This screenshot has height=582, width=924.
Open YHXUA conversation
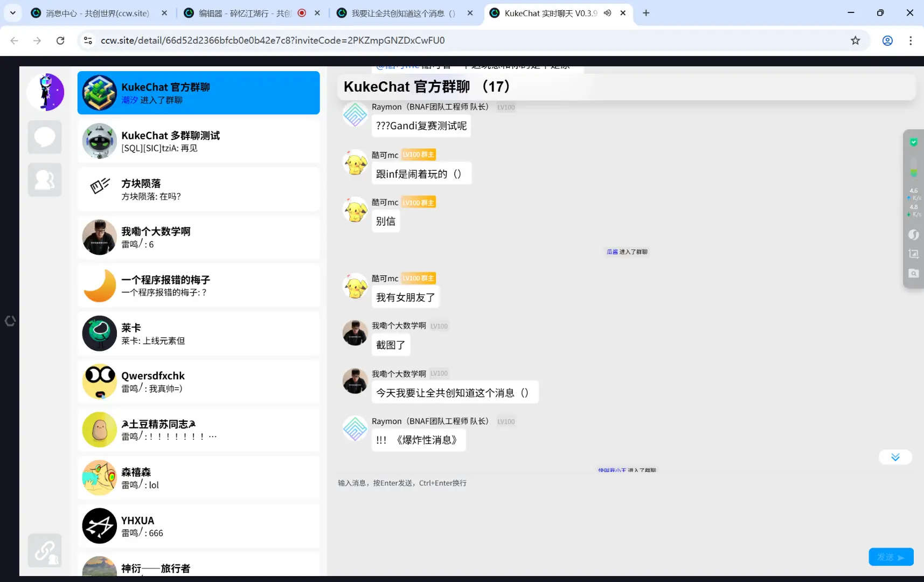point(198,526)
